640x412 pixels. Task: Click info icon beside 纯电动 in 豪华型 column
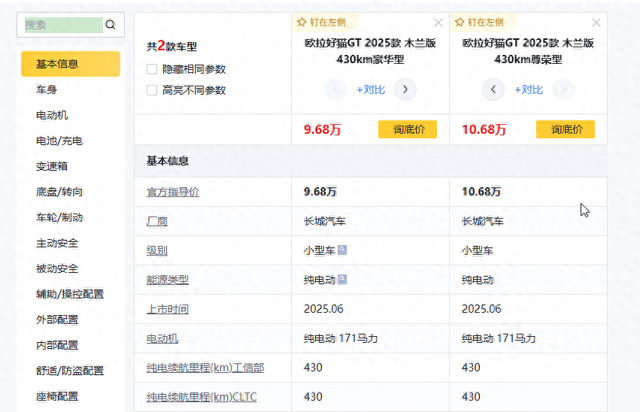342,279
